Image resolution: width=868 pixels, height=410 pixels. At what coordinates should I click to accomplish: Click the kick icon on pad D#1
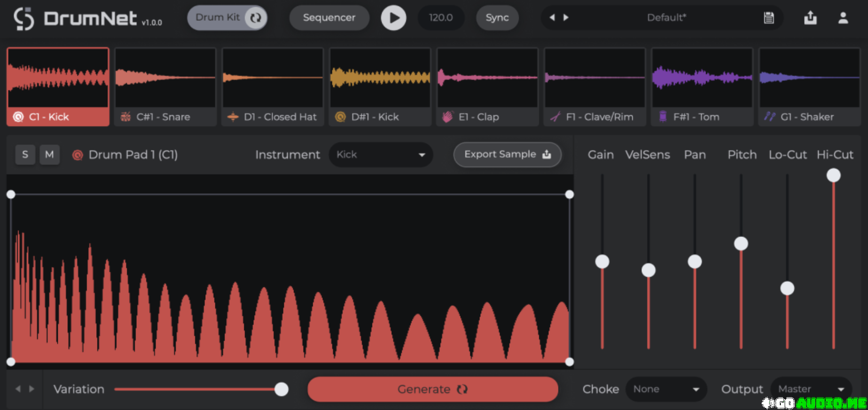(340, 117)
